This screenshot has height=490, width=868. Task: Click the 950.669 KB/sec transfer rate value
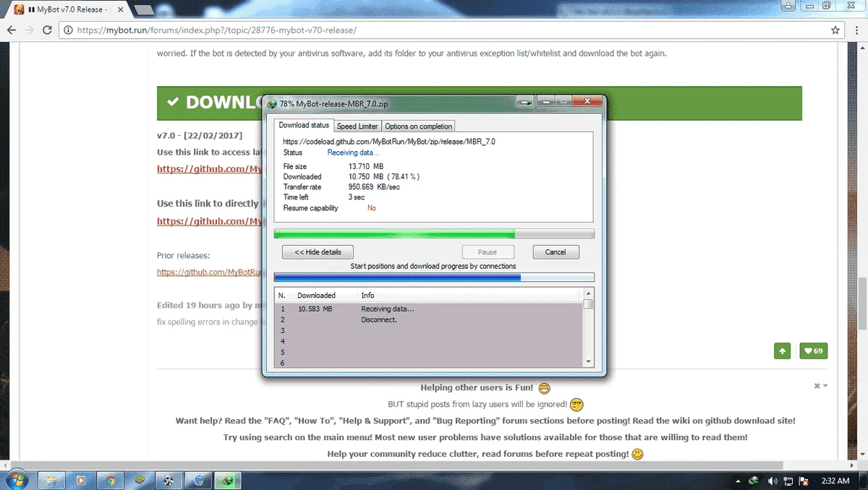coord(374,187)
